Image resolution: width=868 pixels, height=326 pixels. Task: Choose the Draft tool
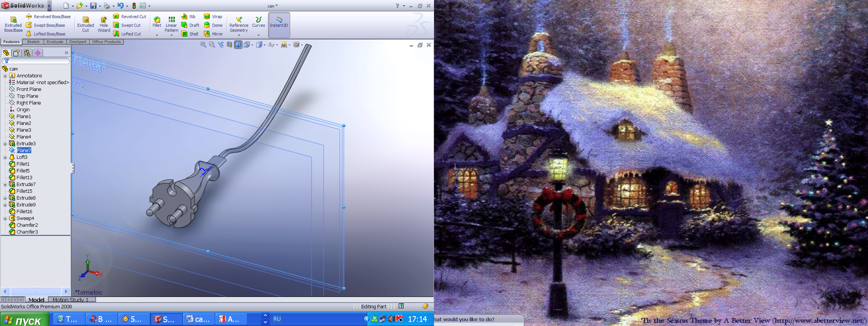[190, 25]
